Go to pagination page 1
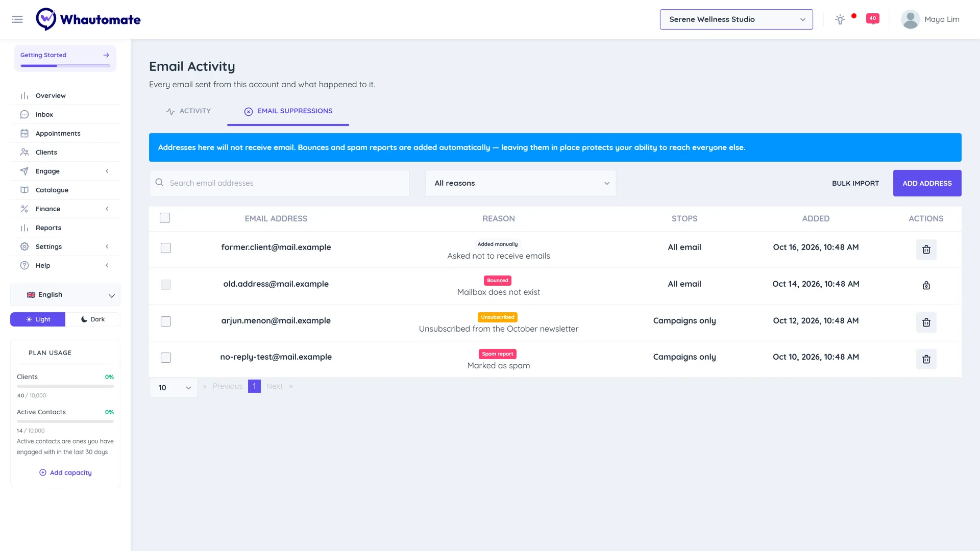 point(254,386)
